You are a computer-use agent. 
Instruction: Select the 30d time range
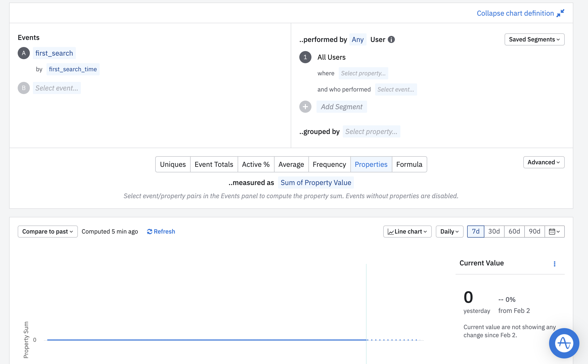[x=494, y=232]
